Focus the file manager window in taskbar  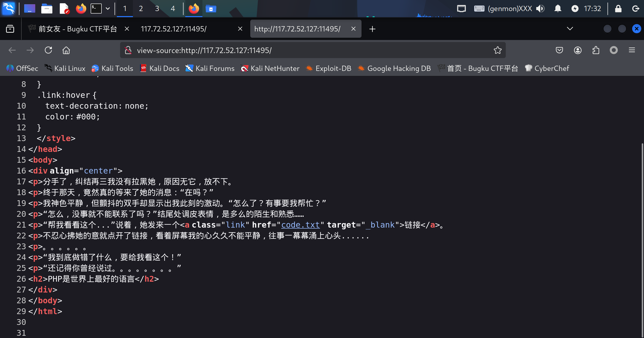[x=211, y=9]
